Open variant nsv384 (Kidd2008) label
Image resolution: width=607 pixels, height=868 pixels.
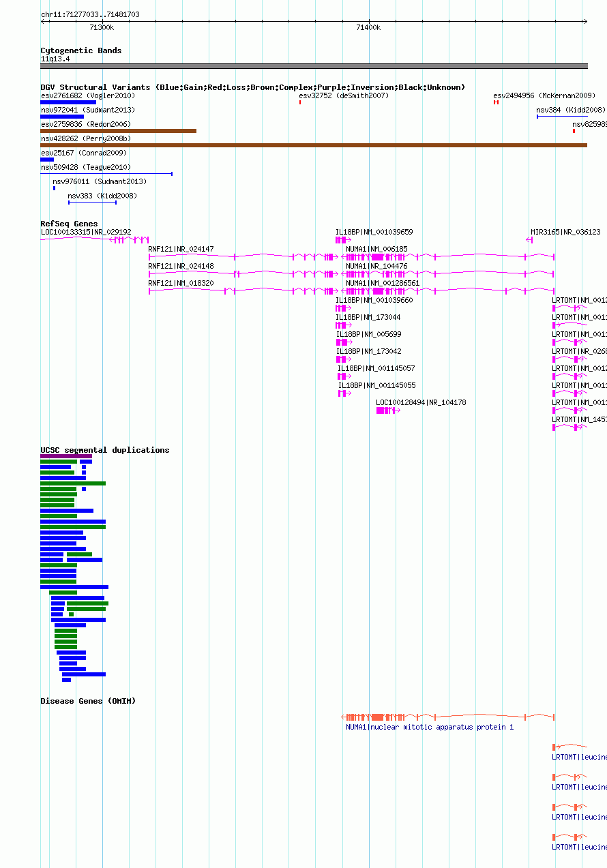point(570,110)
